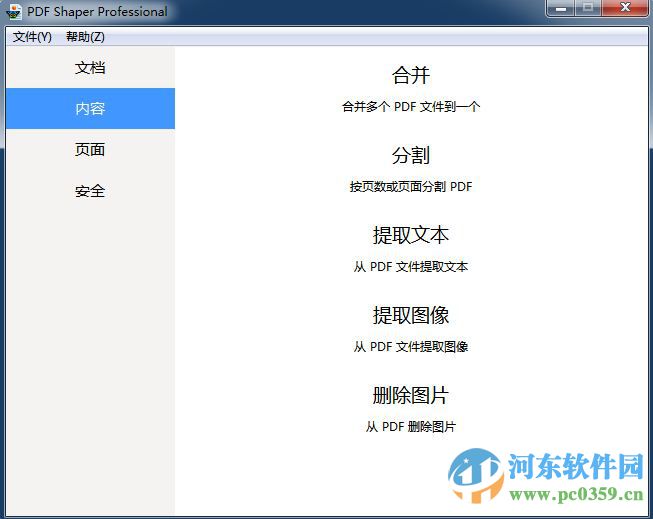Viewport: 653px width, 519px height.
Task: Open the 帮助(Z) menu
Action: click(x=85, y=37)
